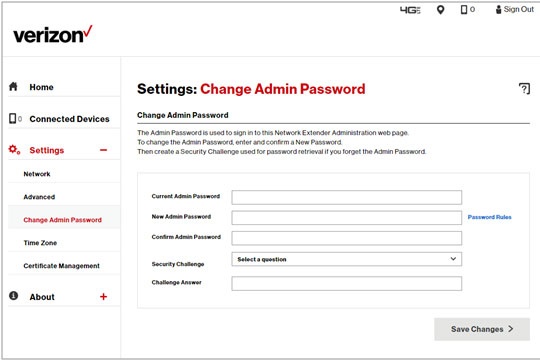Focus the Challenge Answer field

[x=346, y=283]
